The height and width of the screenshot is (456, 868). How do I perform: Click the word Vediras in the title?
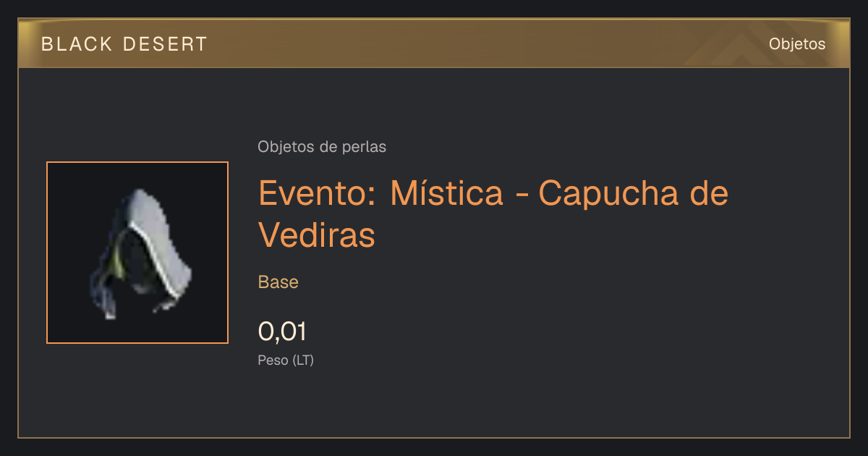click(317, 235)
